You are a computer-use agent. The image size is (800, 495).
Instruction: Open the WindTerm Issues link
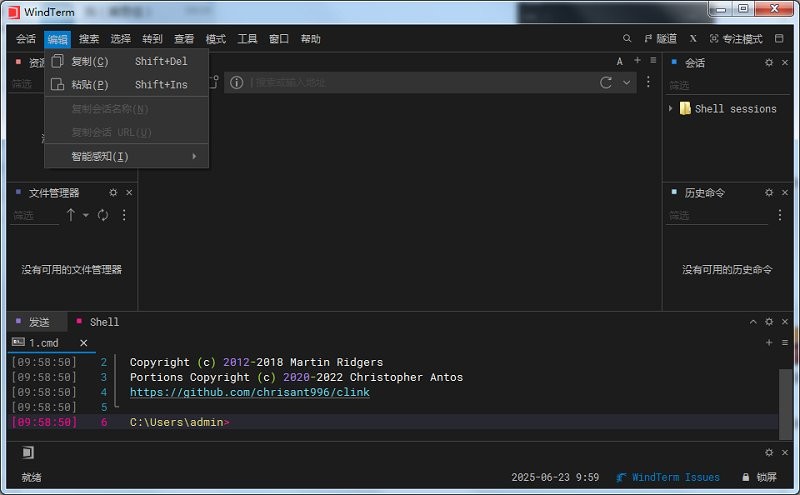pos(668,477)
